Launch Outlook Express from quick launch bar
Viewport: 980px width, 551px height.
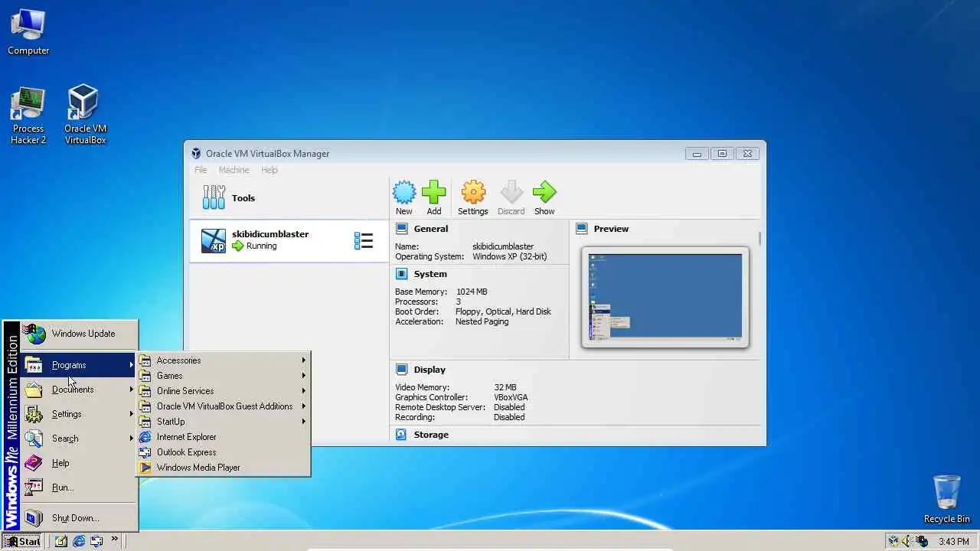96,541
